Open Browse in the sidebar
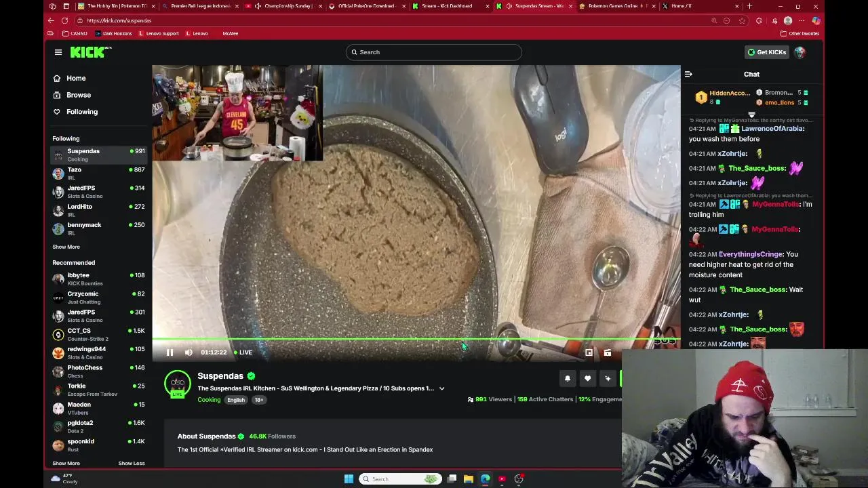The width and height of the screenshot is (868, 488). pyautogui.click(x=79, y=95)
